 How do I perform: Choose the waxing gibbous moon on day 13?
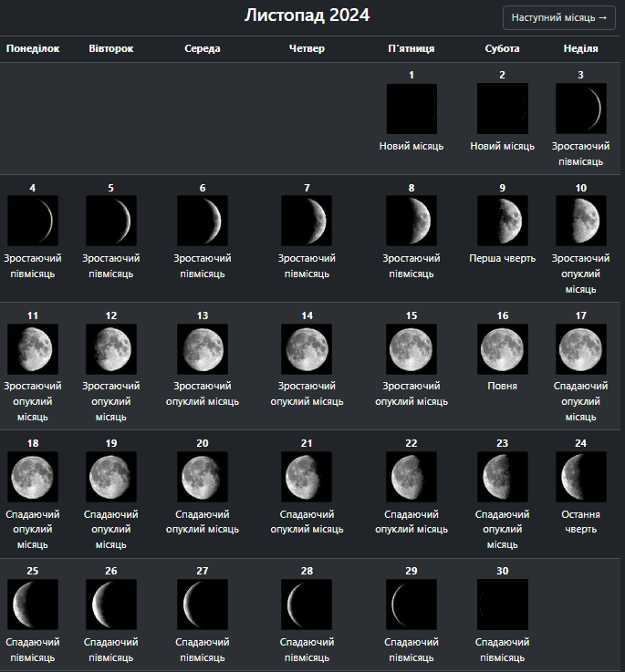coord(203,348)
